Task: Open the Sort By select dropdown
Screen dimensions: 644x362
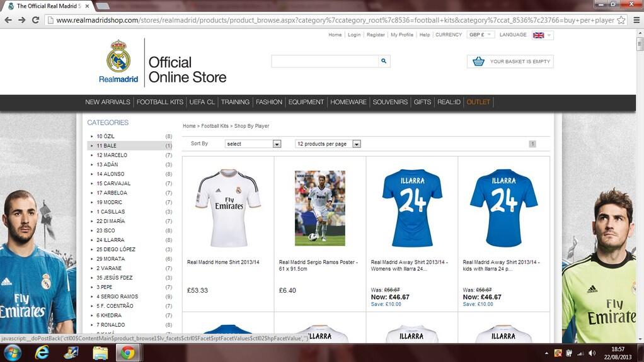Action: pos(253,144)
